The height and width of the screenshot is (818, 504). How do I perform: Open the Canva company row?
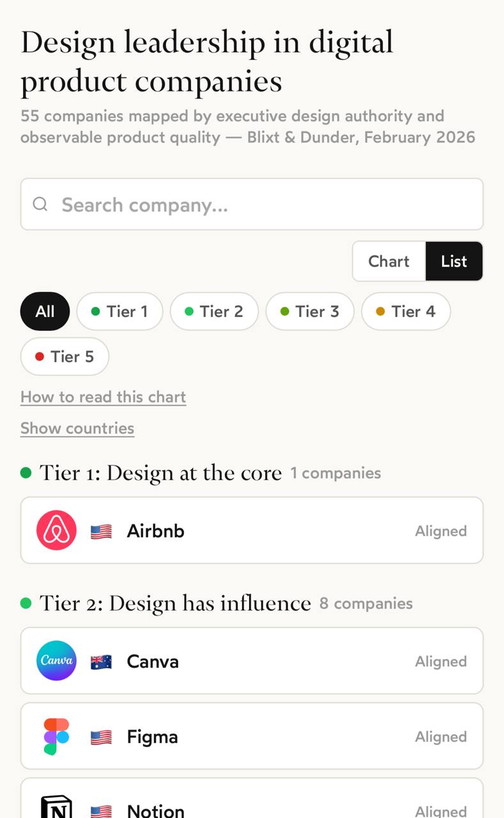click(252, 661)
